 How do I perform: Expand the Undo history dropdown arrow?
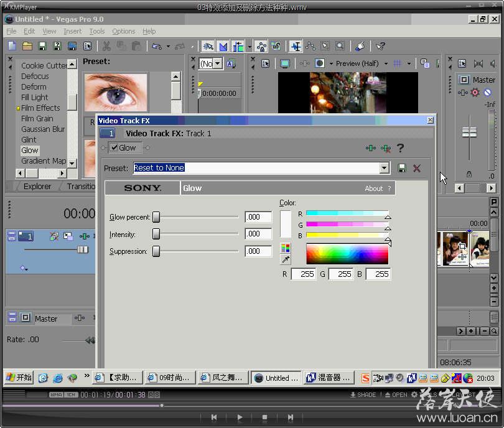168,47
